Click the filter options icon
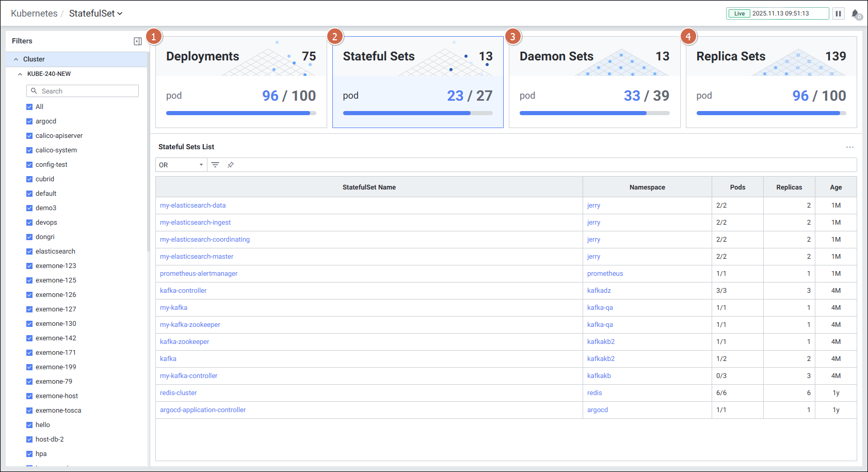Image resolution: width=868 pixels, height=472 pixels. coord(215,165)
